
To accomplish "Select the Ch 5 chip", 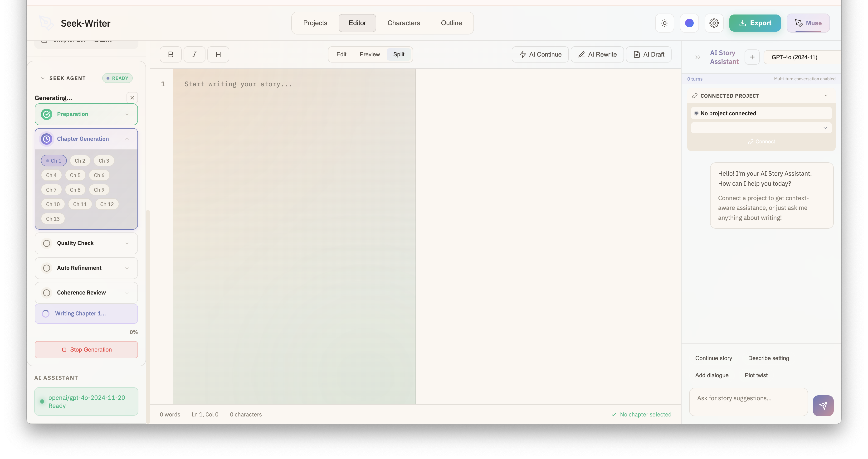I will pyautogui.click(x=75, y=175).
